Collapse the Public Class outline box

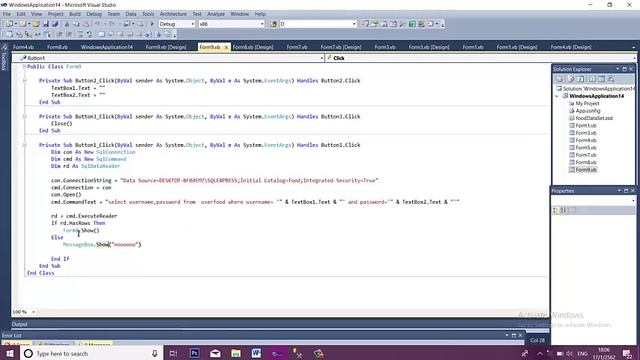point(24,67)
